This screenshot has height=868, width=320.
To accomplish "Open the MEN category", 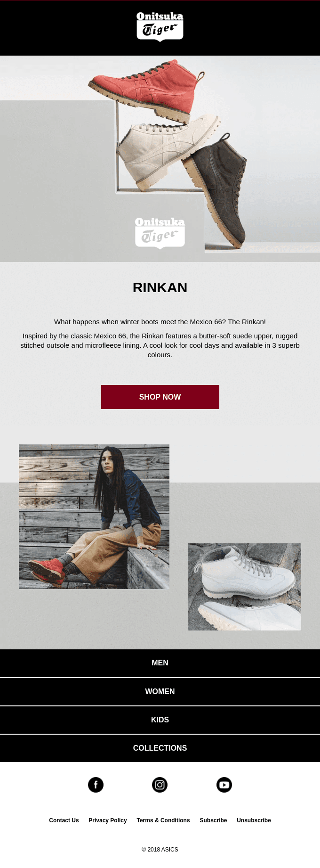I will click(160, 663).
